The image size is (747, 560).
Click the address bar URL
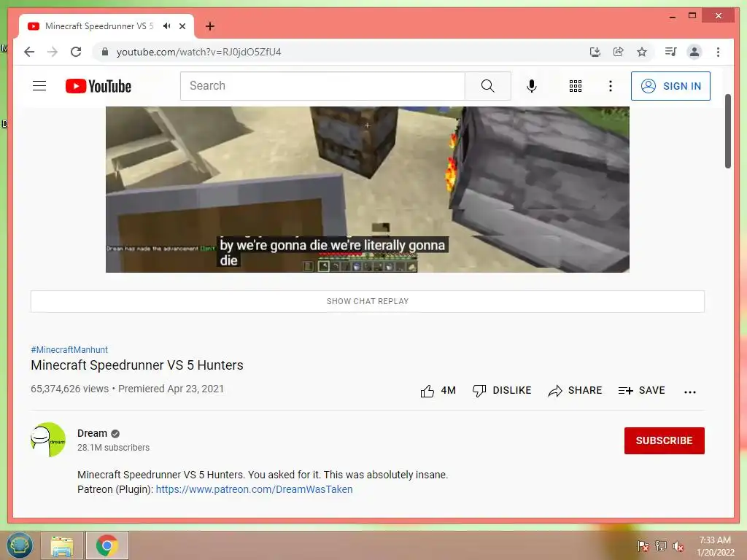[198, 52]
